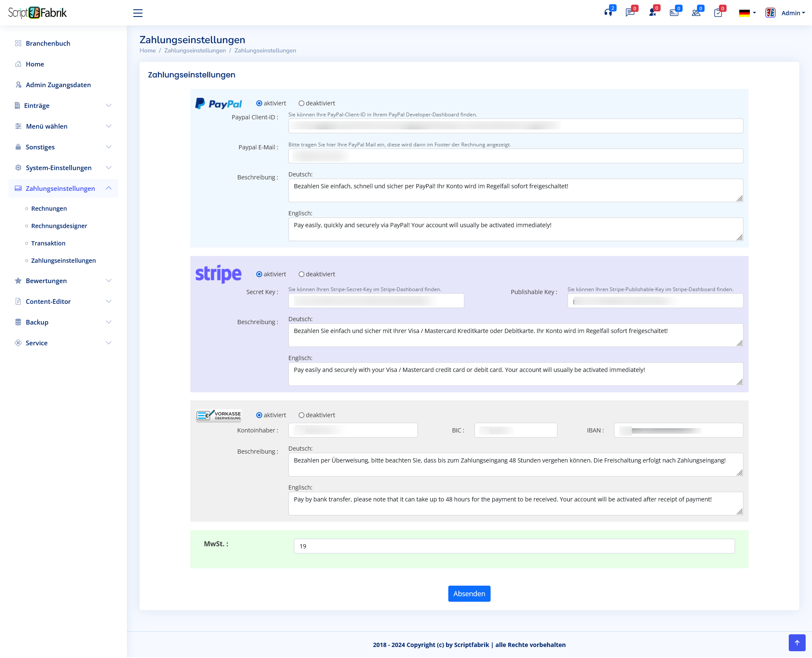Click the Bewertungen star icon
The image size is (812, 658).
tap(18, 281)
